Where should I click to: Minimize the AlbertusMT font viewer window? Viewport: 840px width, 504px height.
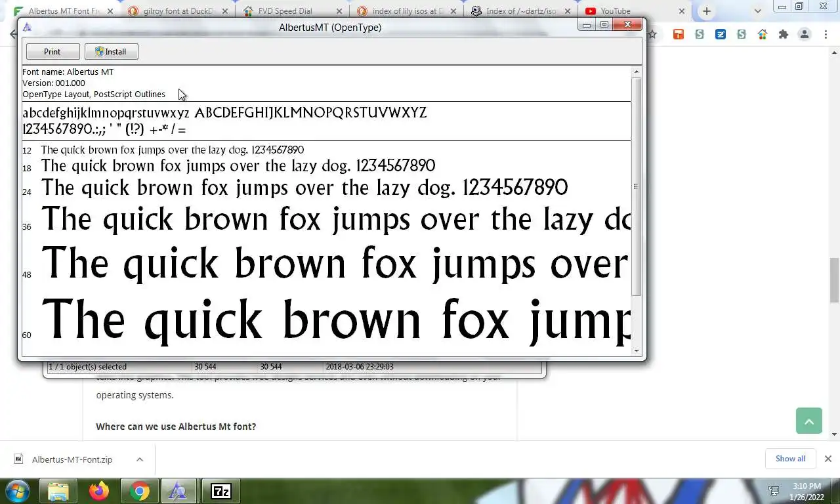pos(586,25)
